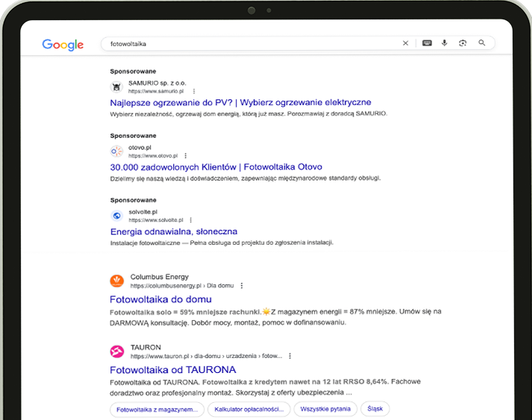This screenshot has height=420, width=532.
Task: Open the three-dot menu beside the tauron.pl URL
Action: 290,356
